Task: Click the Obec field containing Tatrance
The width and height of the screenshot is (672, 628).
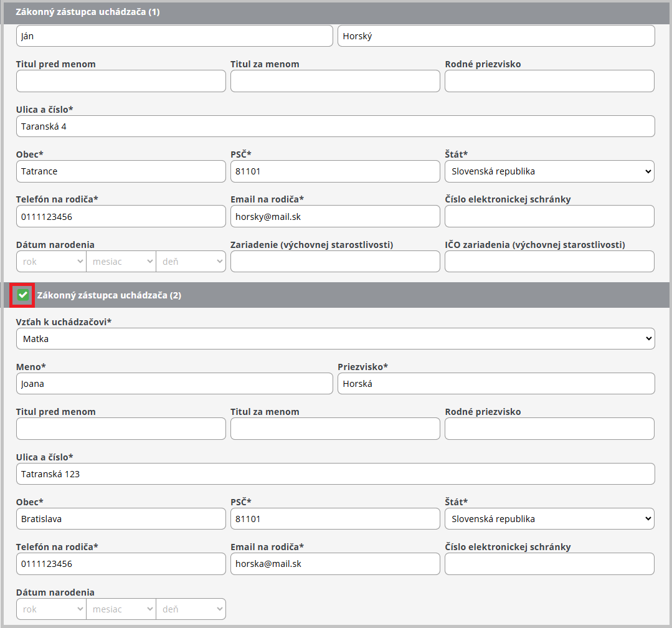Action: pyautogui.click(x=121, y=171)
